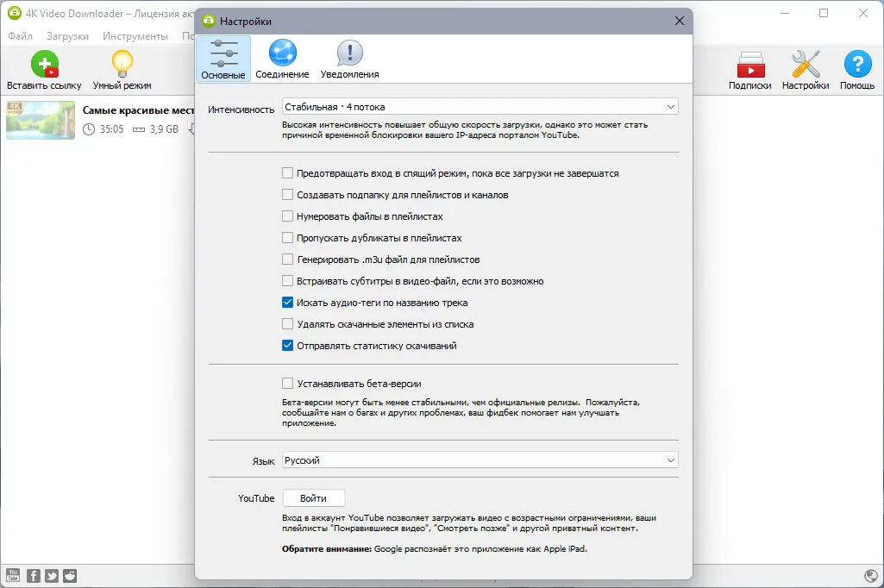Enable Устанавливать бета-версии checkbox
This screenshot has height=588, width=884.
click(287, 384)
